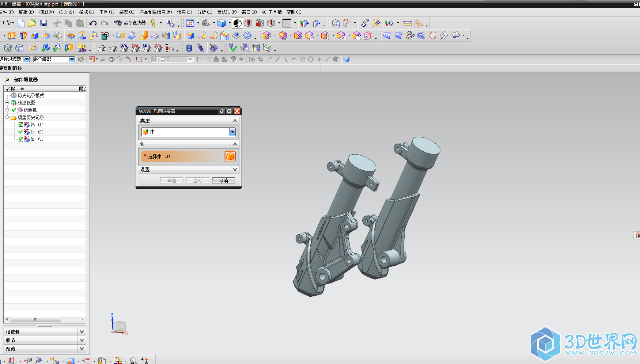Image resolution: width=640 pixels, height=364 pixels.
Task: Open the 帮助 menu
Action: [x=294, y=12]
